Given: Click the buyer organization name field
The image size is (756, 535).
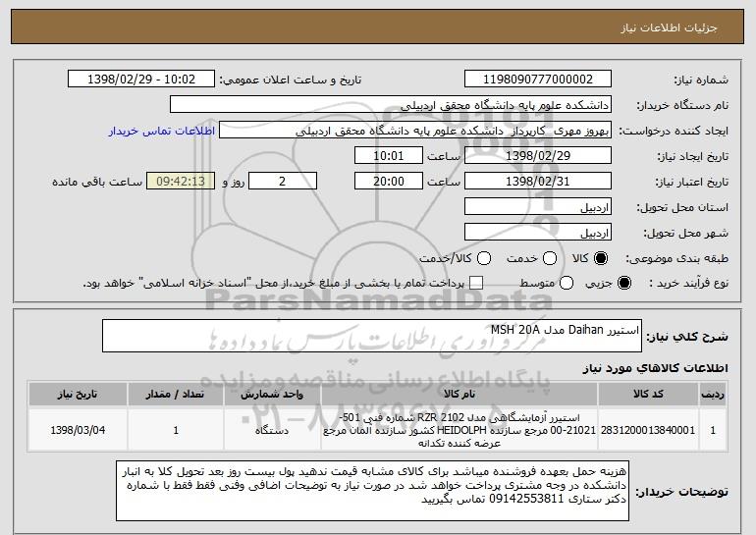Looking at the screenshot, I should (391, 105).
